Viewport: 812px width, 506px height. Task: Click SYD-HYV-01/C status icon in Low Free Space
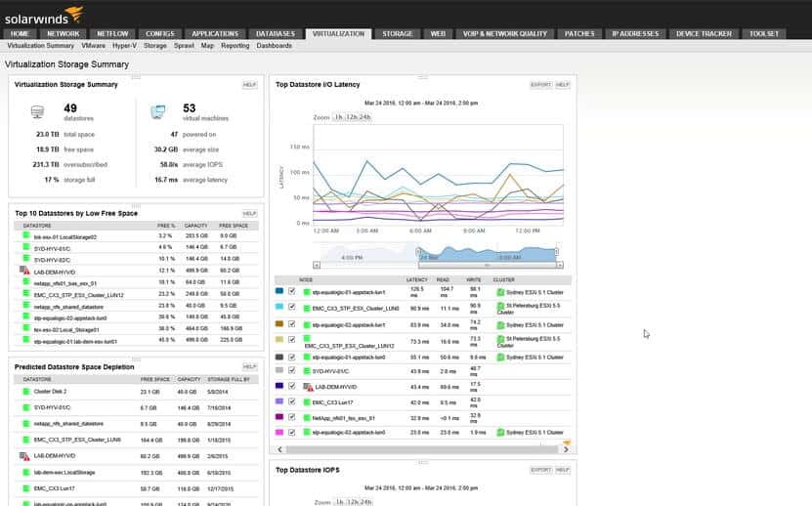(x=25, y=247)
